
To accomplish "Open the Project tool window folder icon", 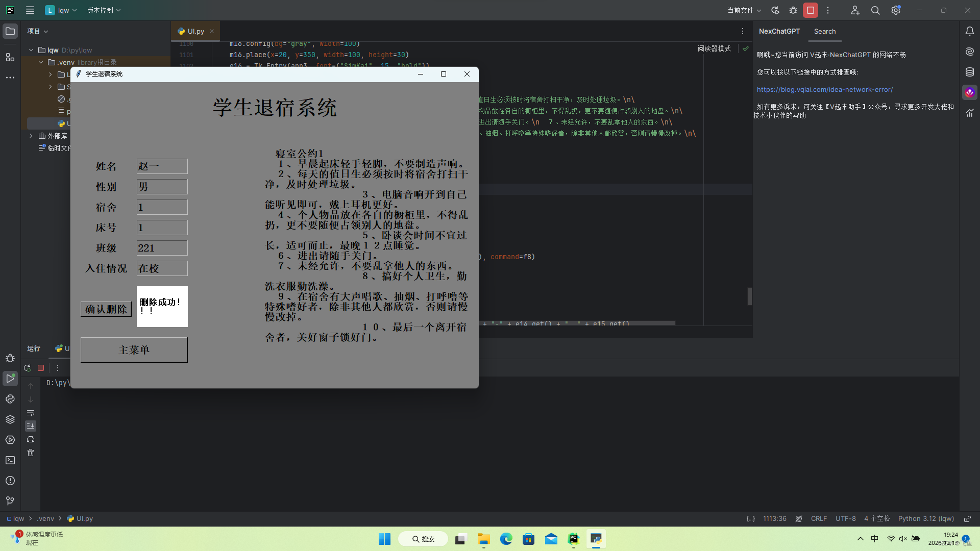I will point(10,31).
